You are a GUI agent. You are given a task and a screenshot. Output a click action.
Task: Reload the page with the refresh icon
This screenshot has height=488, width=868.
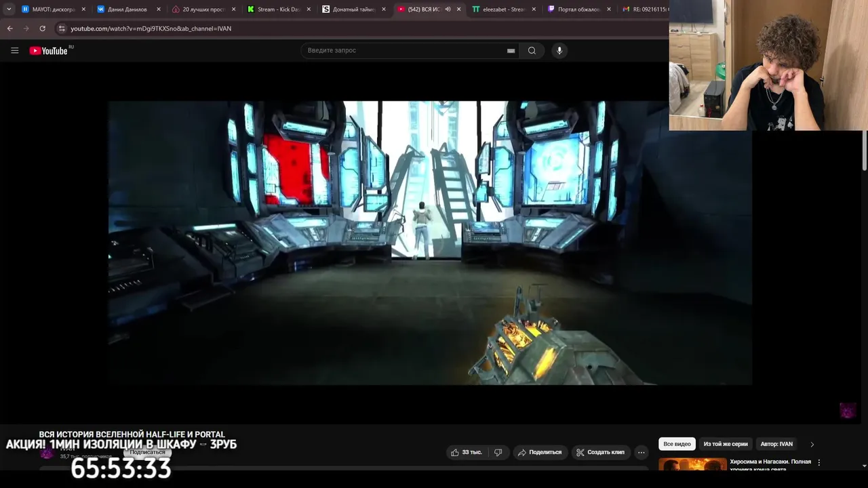pos(42,28)
